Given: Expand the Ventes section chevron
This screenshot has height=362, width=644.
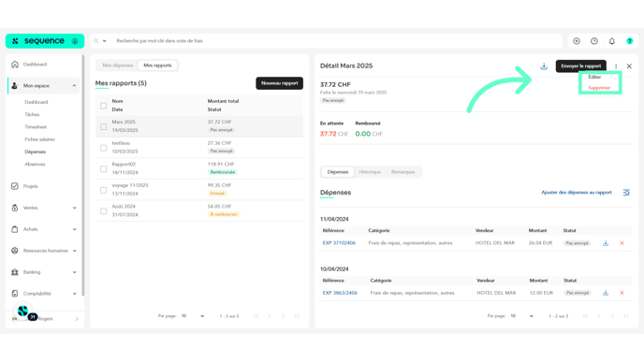Looking at the screenshot, I should point(74,208).
